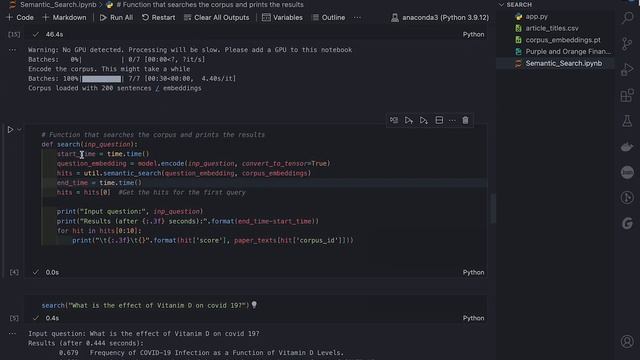Click the function comment breadcrumb segment
640x360 pixels.
pyautogui.click(x=210, y=4)
